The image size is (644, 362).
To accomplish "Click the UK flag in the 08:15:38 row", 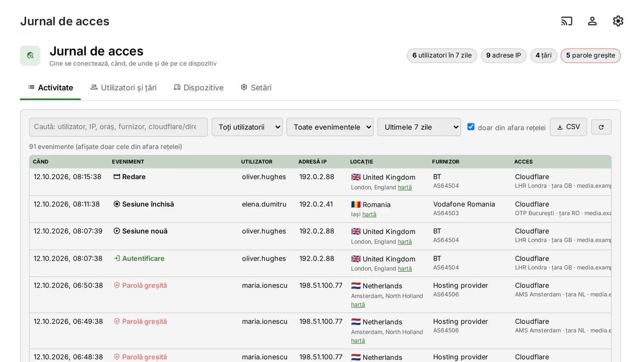I will click(x=356, y=177).
